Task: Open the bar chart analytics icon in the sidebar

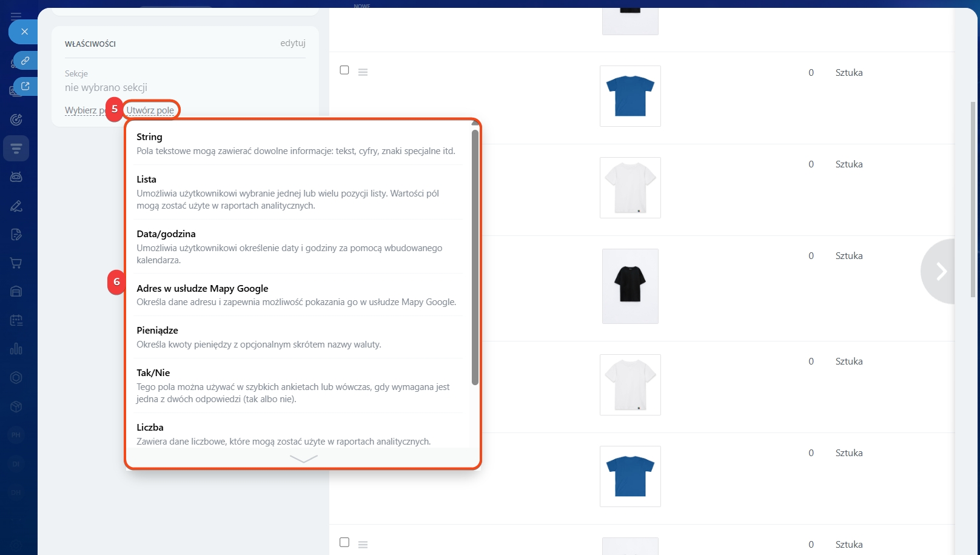Action: tap(16, 349)
